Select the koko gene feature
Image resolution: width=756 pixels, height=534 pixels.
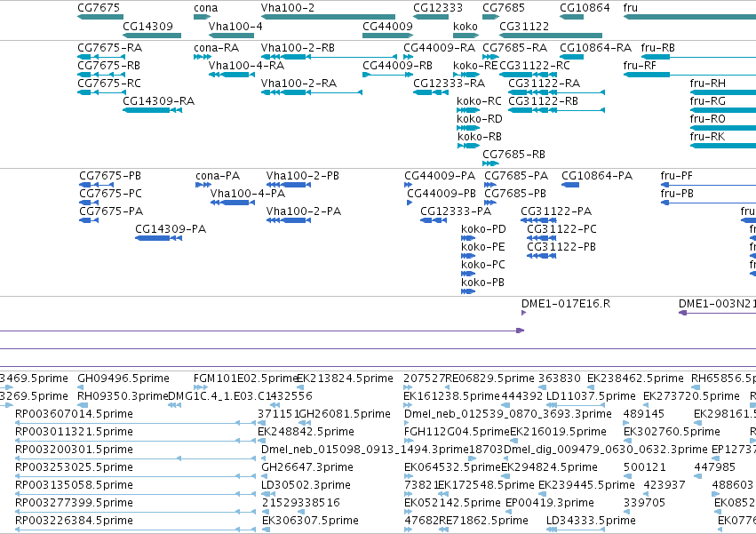tap(466, 36)
